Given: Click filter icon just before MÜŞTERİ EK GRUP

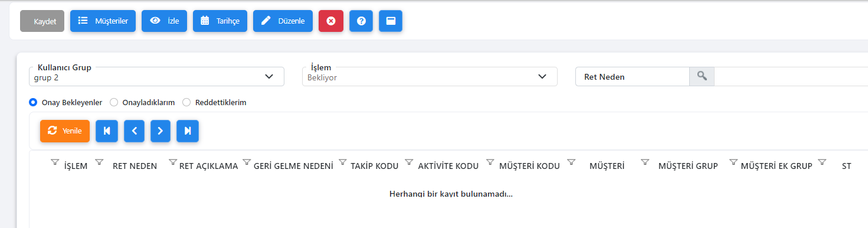Looking at the screenshot, I should (733, 162).
